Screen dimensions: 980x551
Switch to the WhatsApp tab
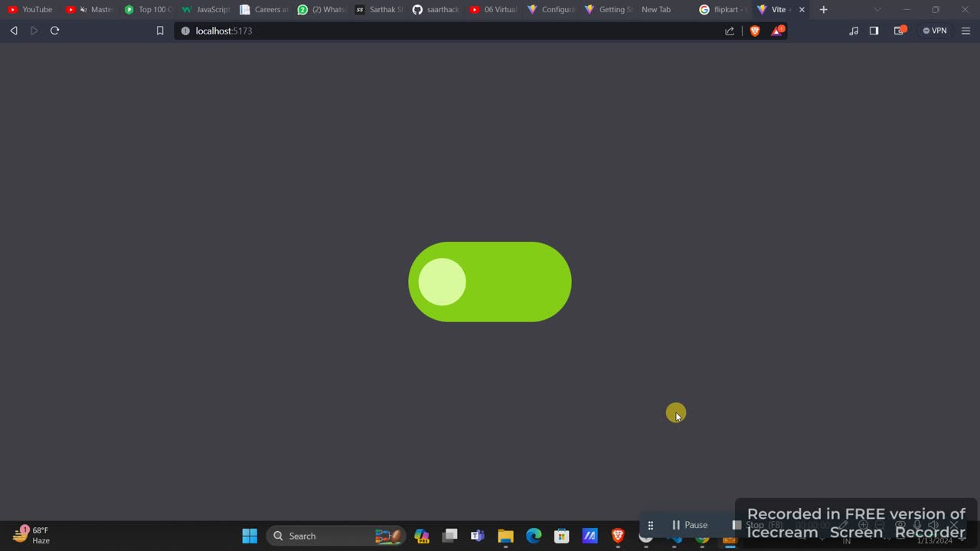[x=322, y=9]
